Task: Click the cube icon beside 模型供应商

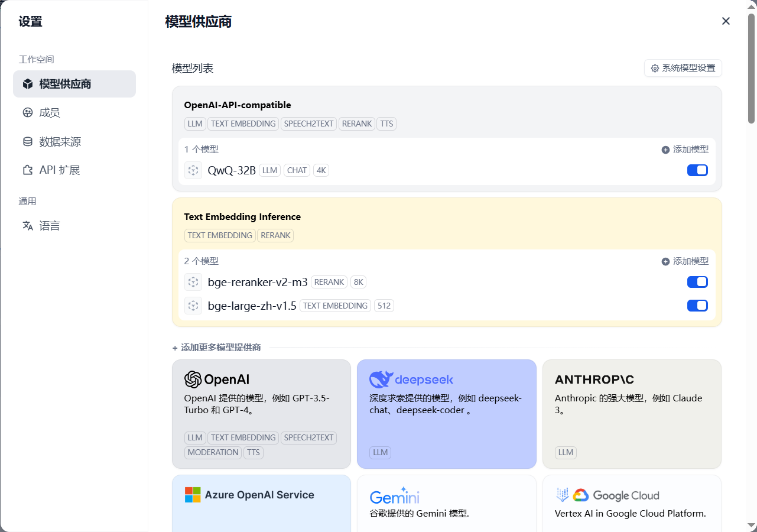Action: click(x=28, y=84)
